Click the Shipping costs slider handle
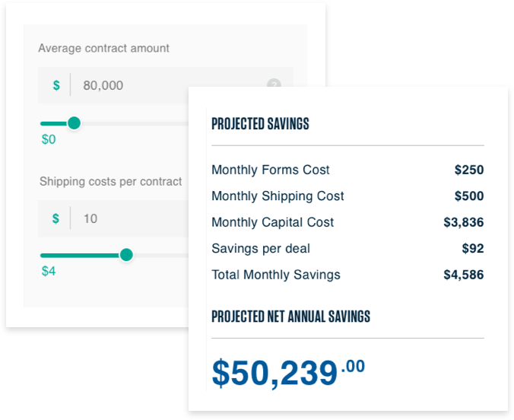Viewport: 514px width, 420px height. pos(126,255)
